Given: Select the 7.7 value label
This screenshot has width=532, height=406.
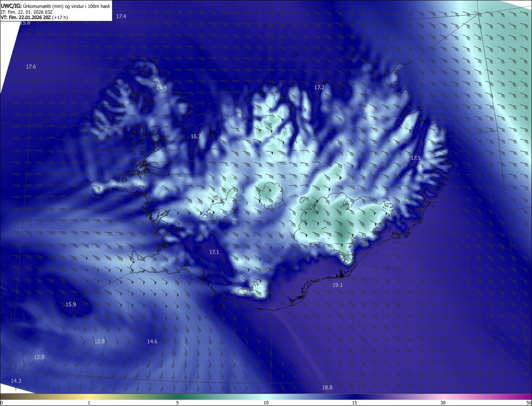Looking at the screenshot, I should (x=521, y=89).
